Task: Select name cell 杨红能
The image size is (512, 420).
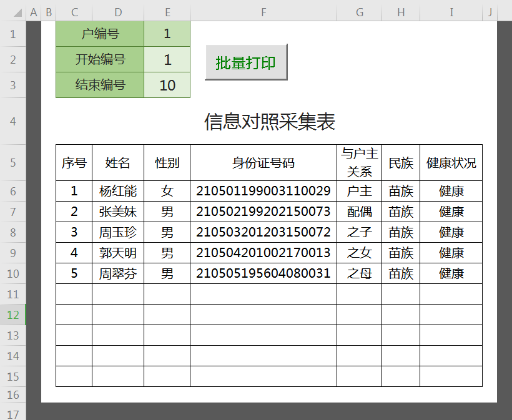Action: pyautogui.click(x=118, y=191)
